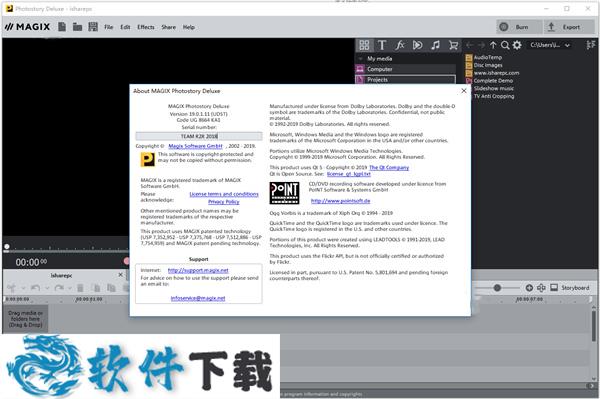Open the Share menu
Image resolution: width=600 pixels, height=399 pixels.
(x=168, y=27)
